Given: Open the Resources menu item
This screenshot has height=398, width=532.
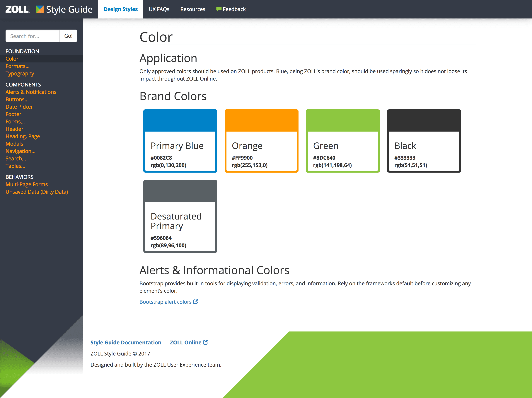Looking at the screenshot, I should coord(193,9).
